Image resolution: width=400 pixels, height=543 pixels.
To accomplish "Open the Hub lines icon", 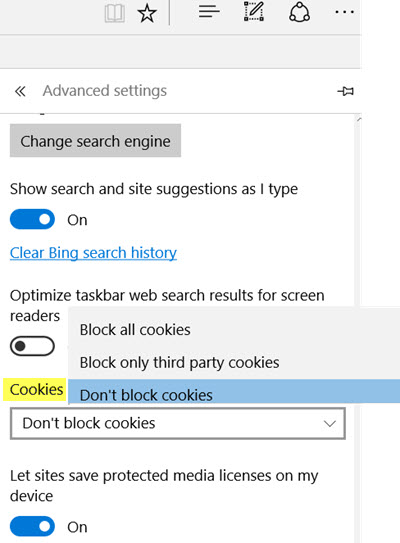I will (x=209, y=12).
